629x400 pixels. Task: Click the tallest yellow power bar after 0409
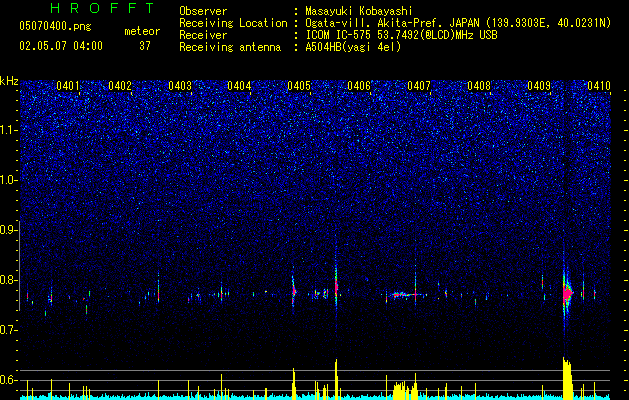(x=566, y=378)
